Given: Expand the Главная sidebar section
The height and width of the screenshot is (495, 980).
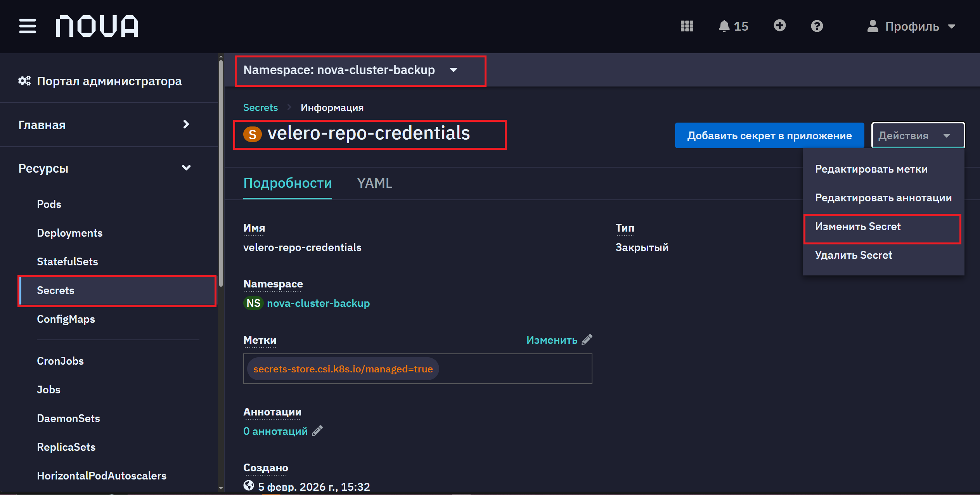Looking at the screenshot, I should click(104, 125).
